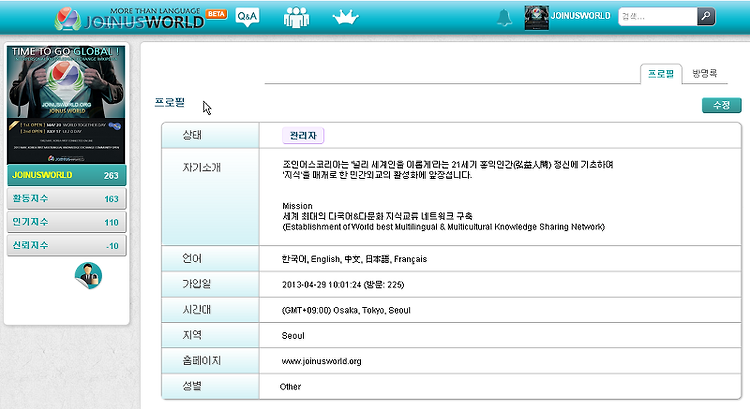
Task: Click the 시간대 row label
Action: point(197,310)
